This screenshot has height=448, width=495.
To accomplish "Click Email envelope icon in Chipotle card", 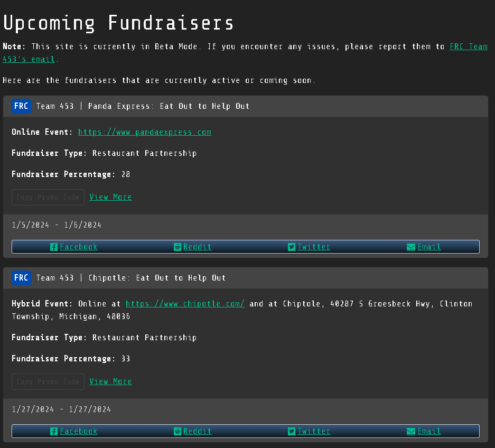I will click(x=410, y=431).
